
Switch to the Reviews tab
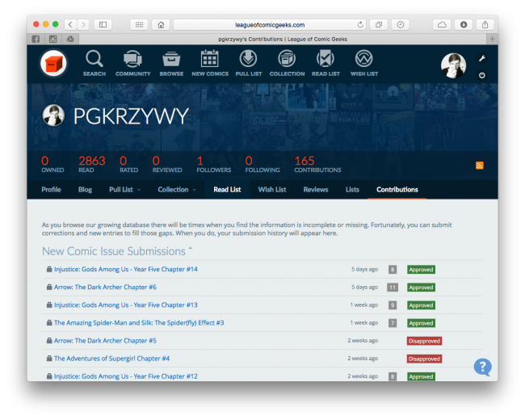point(316,190)
